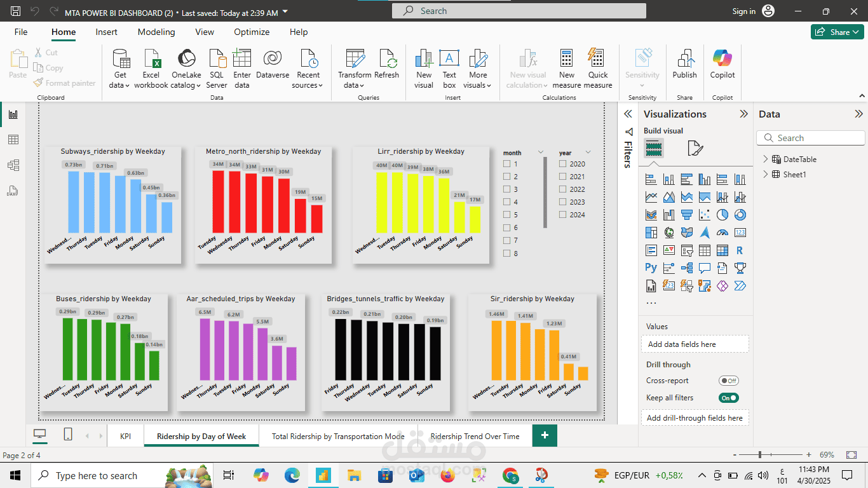Insert a Text box

point(449,69)
